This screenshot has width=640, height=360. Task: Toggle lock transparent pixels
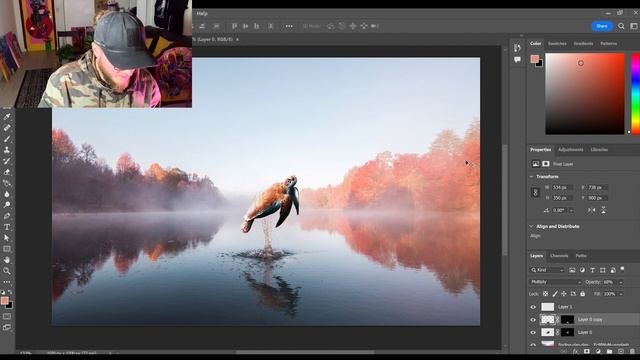[545, 294]
